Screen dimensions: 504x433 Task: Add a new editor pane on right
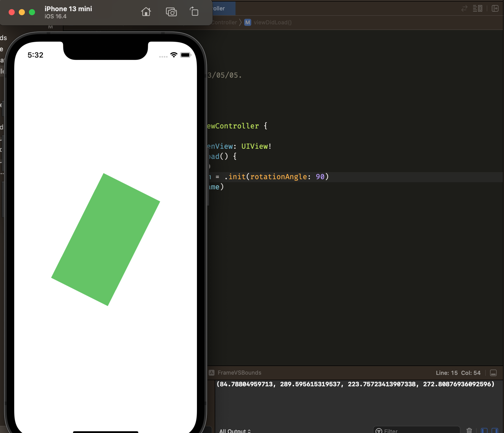(x=495, y=9)
